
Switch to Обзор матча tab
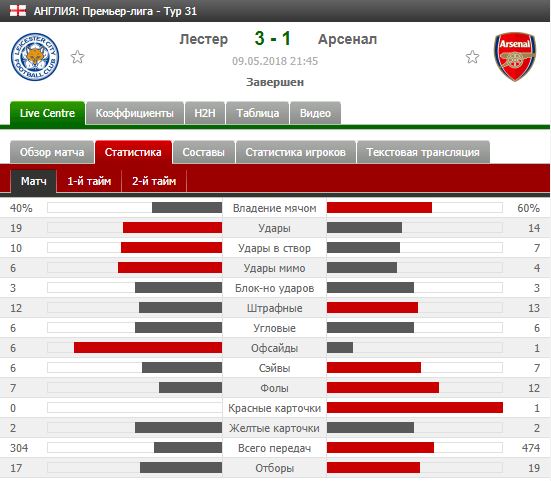click(52, 152)
